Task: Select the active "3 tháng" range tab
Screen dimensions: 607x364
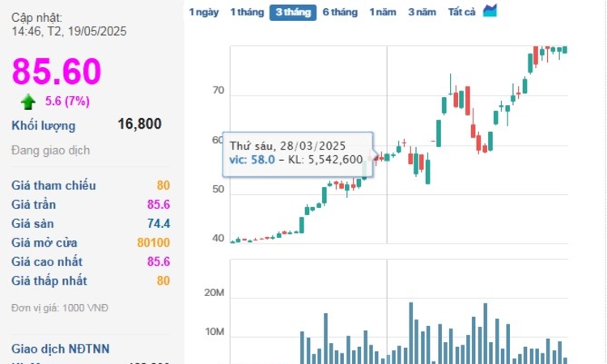Action: (x=292, y=12)
